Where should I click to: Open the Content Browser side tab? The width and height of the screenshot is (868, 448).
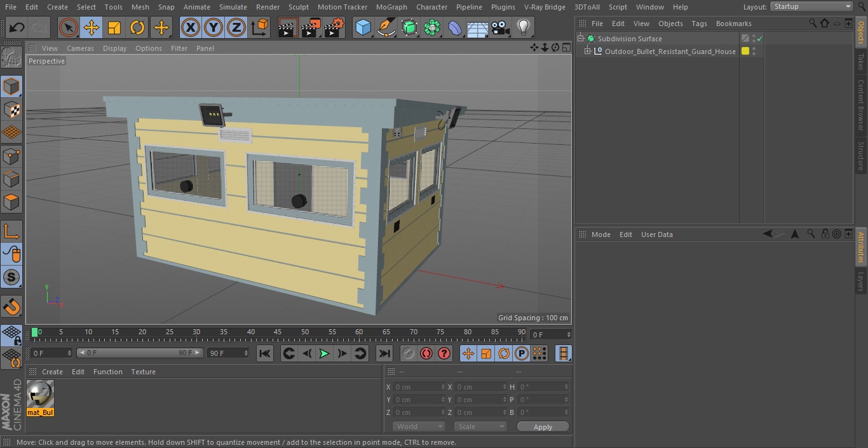(x=861, y=105)
